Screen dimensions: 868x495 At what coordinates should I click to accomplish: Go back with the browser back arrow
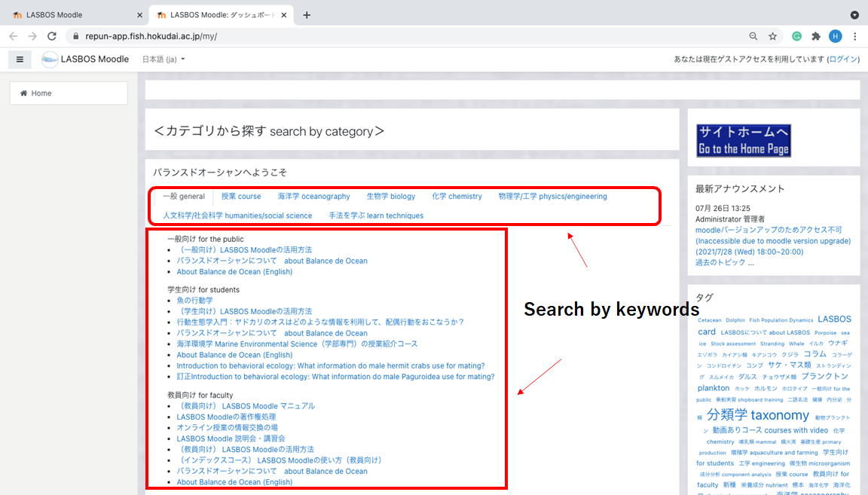(14, 36)
